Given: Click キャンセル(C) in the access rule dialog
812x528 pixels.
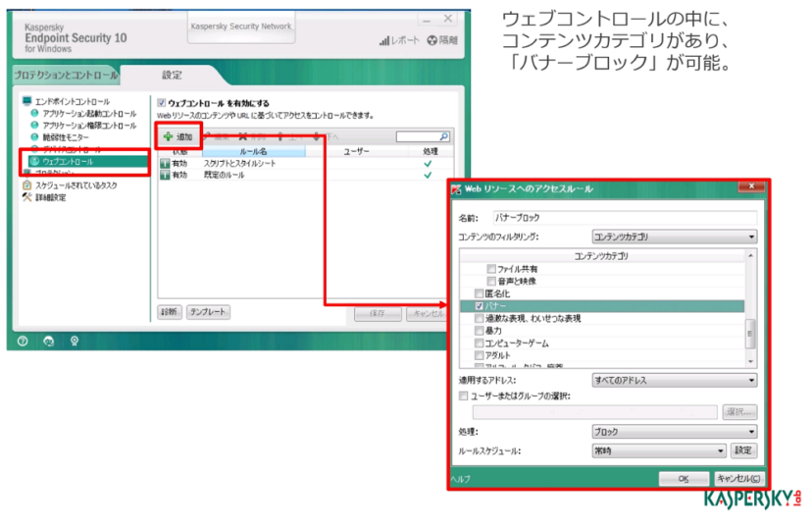Looking at the screenshot, I should (738, 479).
